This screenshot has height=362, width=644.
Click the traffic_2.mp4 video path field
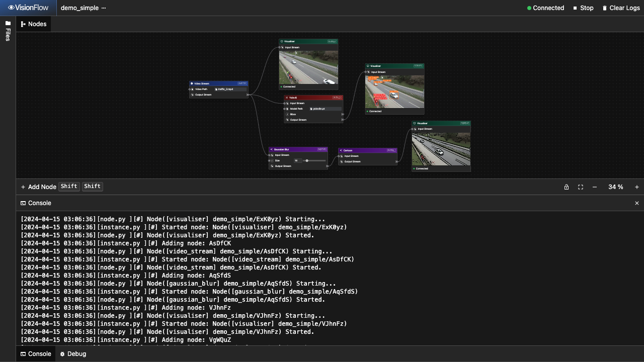[231, 89]
